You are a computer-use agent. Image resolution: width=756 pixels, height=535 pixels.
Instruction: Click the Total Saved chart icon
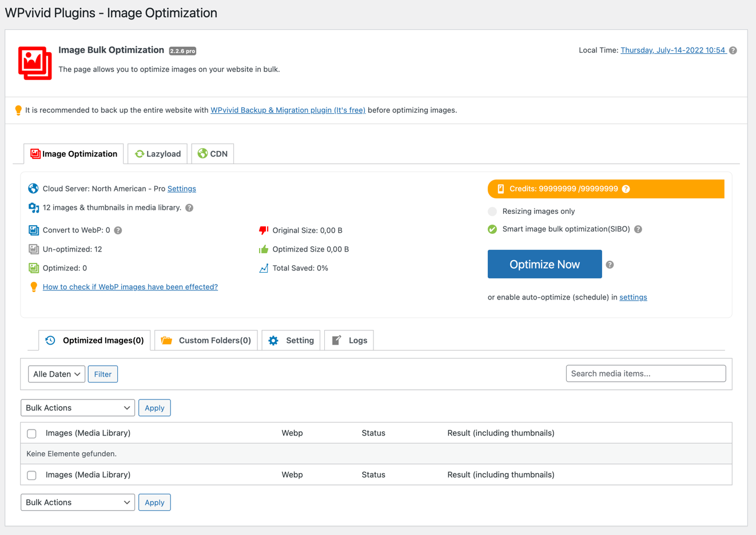pyautogui.click(x=264, y=268)
